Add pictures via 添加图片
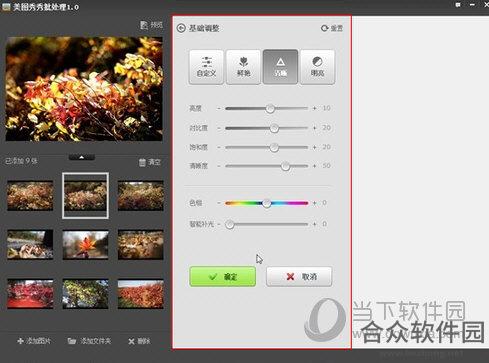Image resolution: width=489 pixels, height=363 pixels. tap(34, 341)
